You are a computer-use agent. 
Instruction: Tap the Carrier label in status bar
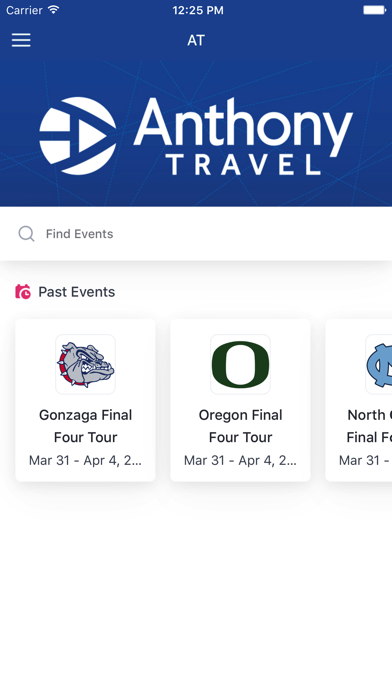24,10
